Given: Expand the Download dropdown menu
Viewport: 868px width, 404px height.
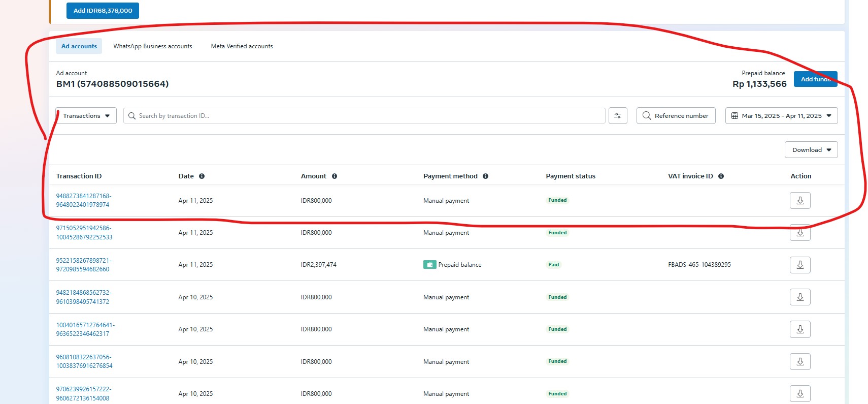Looking at the screenshot, I should (811, 150).
